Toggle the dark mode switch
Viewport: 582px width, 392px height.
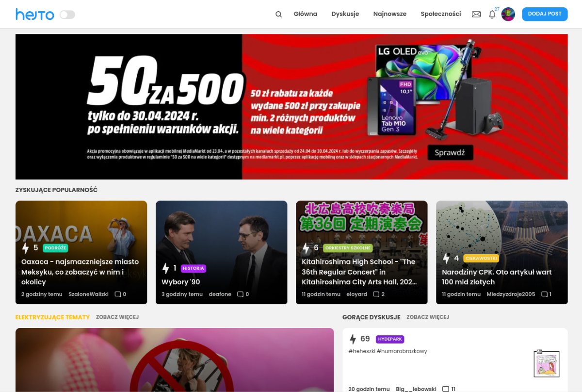(67, 15)
